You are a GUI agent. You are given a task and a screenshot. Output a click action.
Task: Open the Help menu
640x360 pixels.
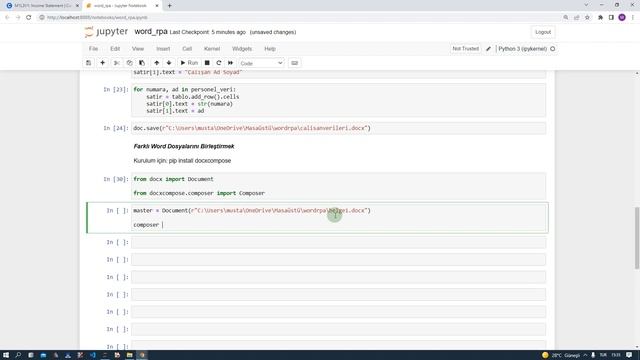point(270,49)
